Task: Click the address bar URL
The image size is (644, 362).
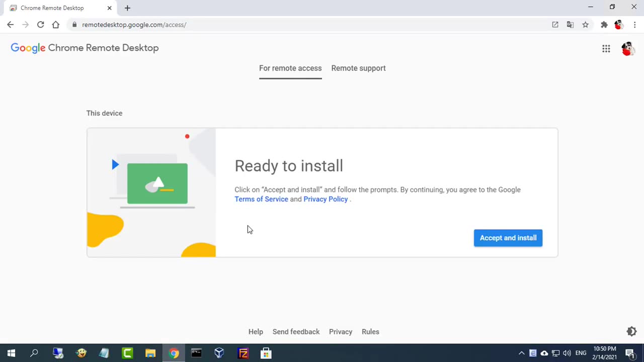Action: [134, 25]
